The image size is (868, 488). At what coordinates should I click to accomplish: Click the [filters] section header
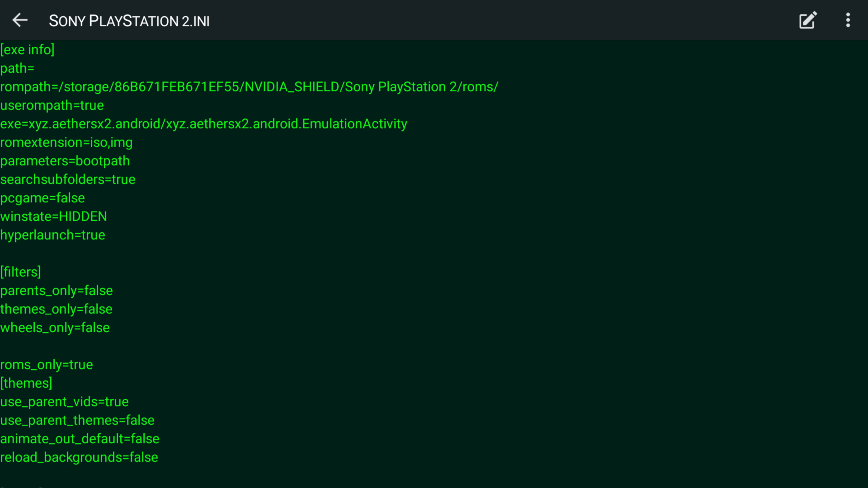click(21, 272)
